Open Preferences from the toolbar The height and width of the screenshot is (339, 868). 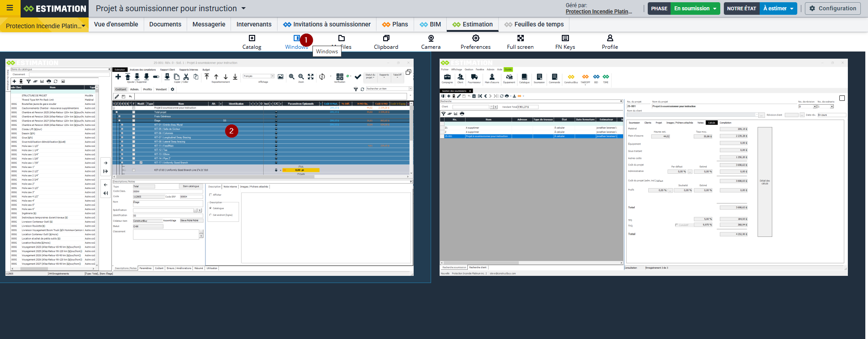point(475,42)
